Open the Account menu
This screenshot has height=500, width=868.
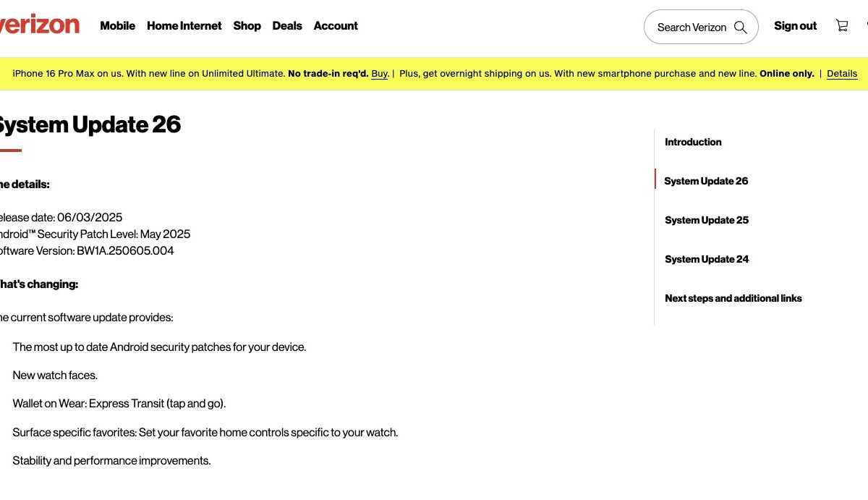pos(336,25)
